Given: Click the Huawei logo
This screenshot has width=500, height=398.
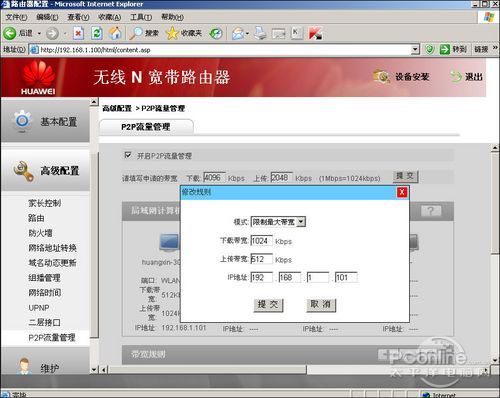Looking at the screenshot, I should 38,77.
